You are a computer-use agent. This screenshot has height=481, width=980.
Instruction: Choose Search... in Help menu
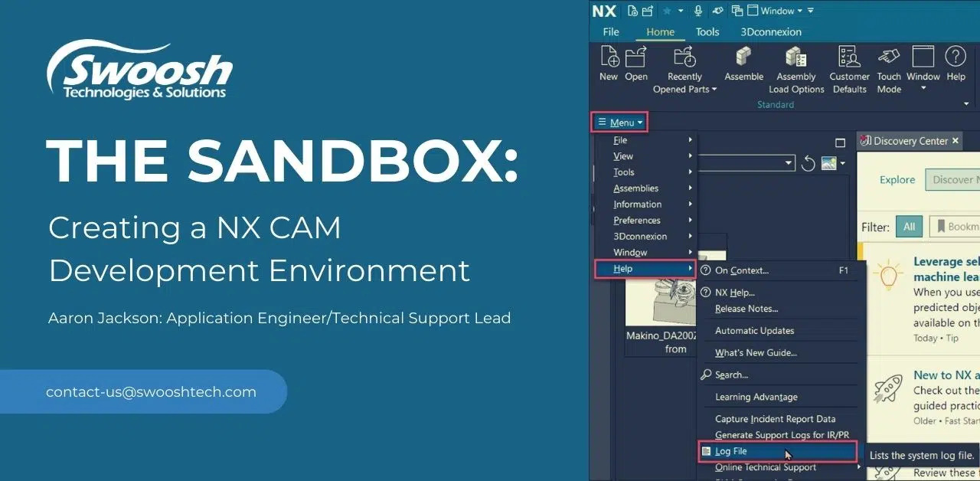tap(781, 375)
